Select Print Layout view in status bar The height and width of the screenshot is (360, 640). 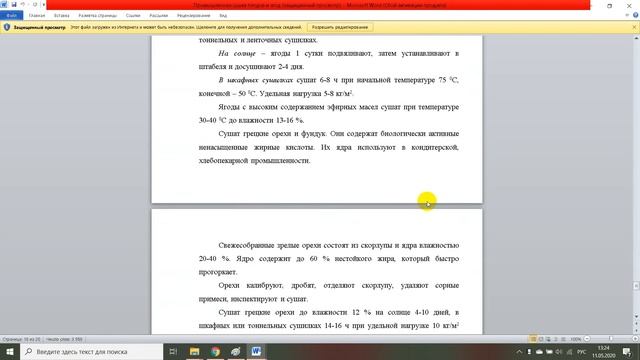point(533,339)
